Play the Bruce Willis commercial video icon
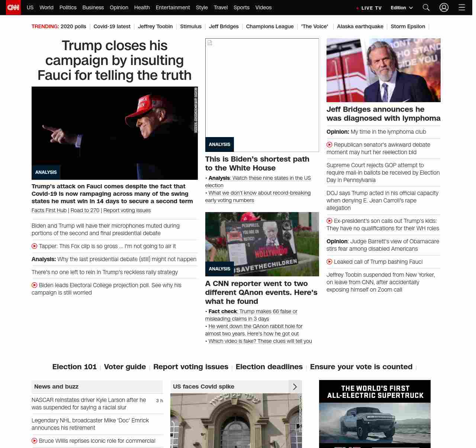 pos(35,441)
